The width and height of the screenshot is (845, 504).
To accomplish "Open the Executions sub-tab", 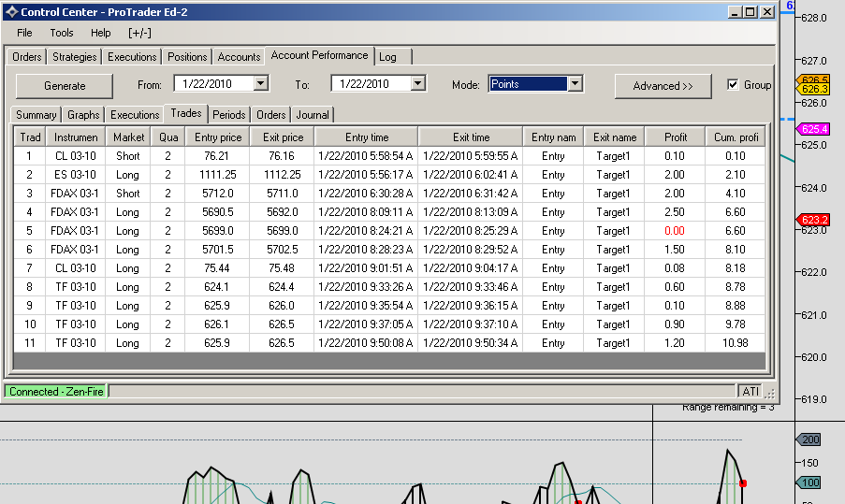I will coord(135,115).
